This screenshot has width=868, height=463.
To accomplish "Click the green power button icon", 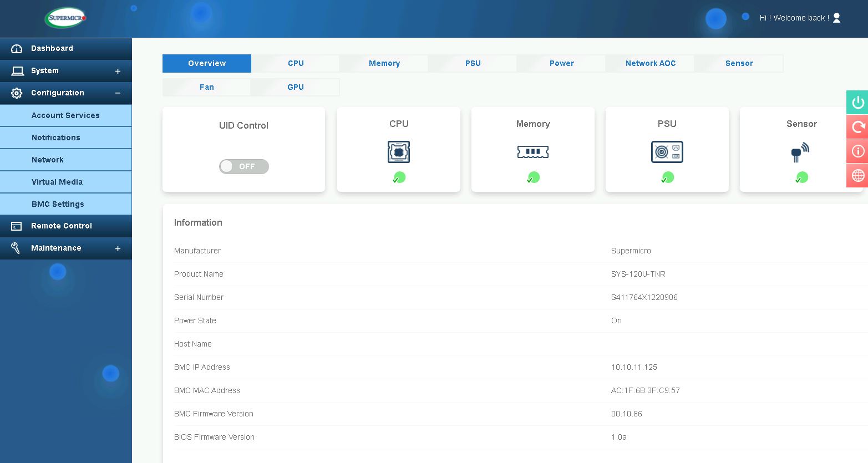I will (x=857, y=103).
